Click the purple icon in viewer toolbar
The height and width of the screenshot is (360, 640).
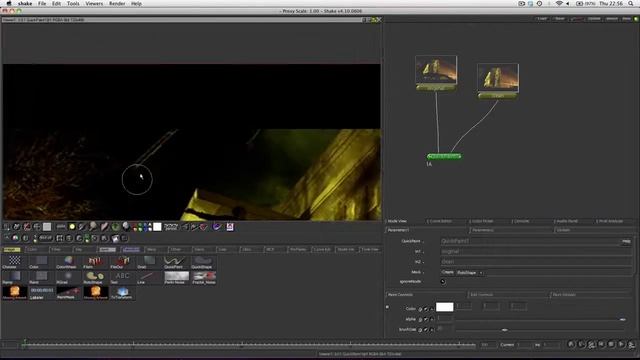pyautogui.click(x=217, y=227)
